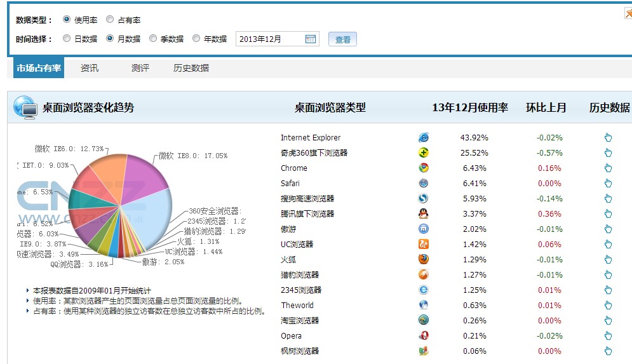Click the -0.57% monthly change value
The width and height of the screenshot is (632, 364).
549,152
